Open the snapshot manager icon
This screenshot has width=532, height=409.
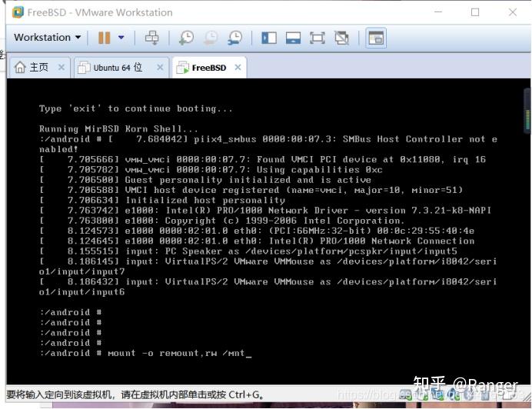[x=234, y=38]
